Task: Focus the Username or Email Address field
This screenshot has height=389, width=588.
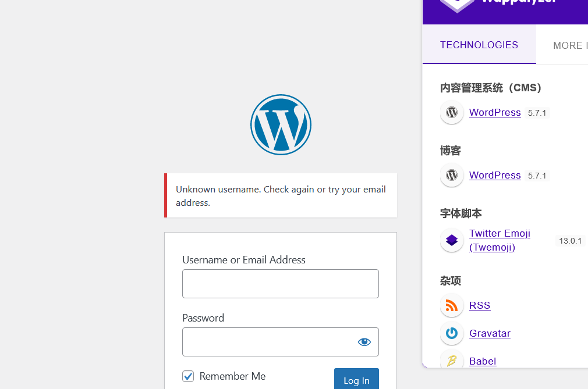Action: pyautogui.click(x=280, y=284)
